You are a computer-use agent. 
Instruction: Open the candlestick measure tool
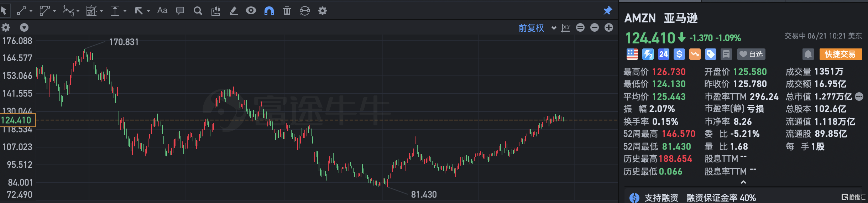215,11
